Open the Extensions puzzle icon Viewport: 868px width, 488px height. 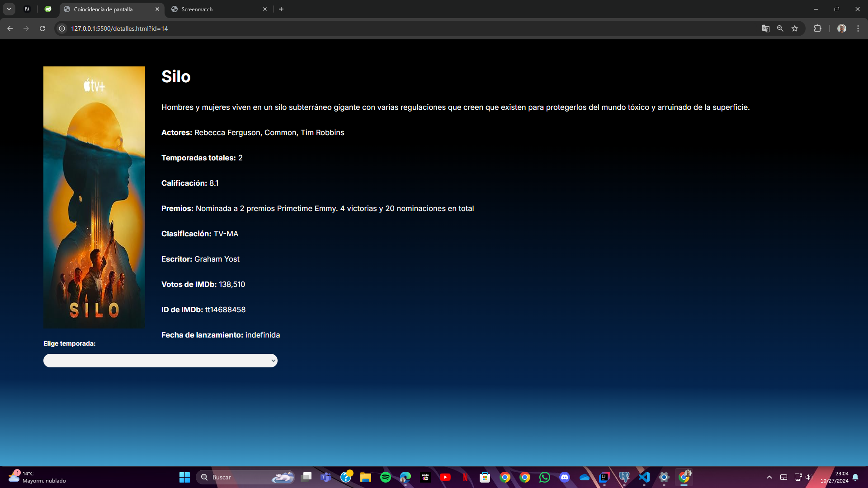point(817,28)
